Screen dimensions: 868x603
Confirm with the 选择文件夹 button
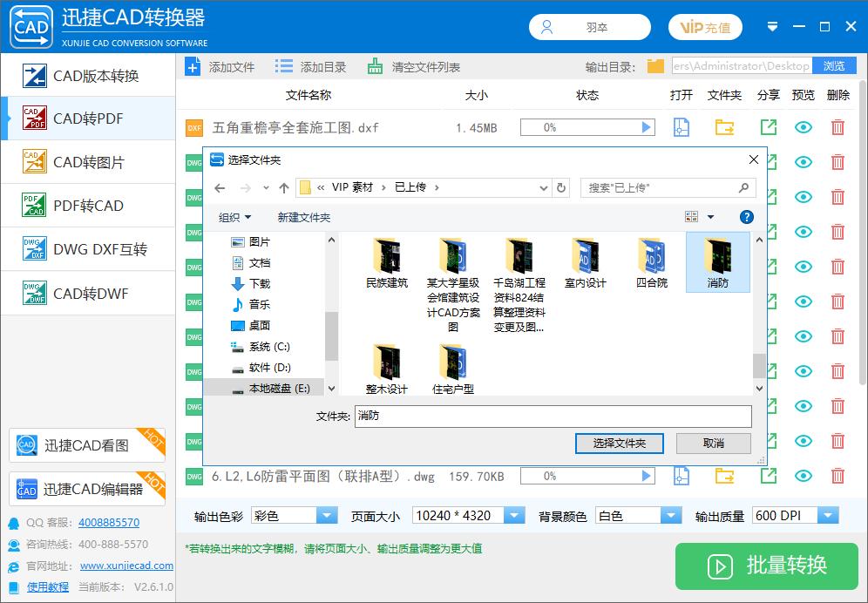(x=619, y=444)
